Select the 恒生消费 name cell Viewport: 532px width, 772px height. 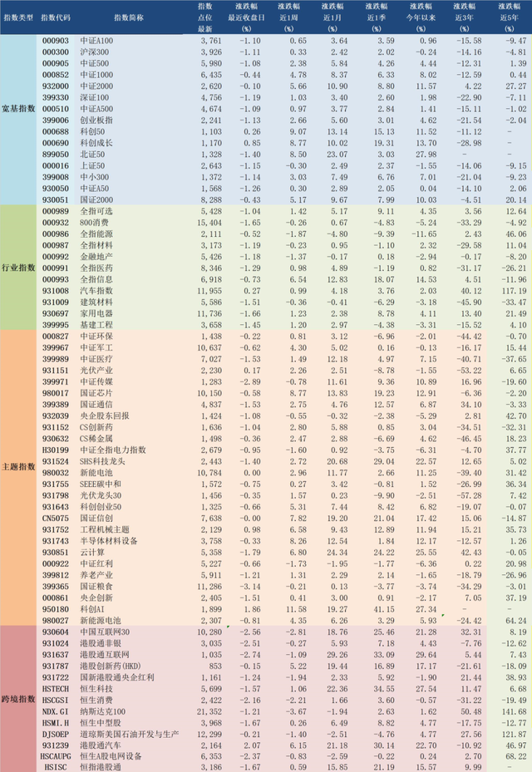(96, 700)
